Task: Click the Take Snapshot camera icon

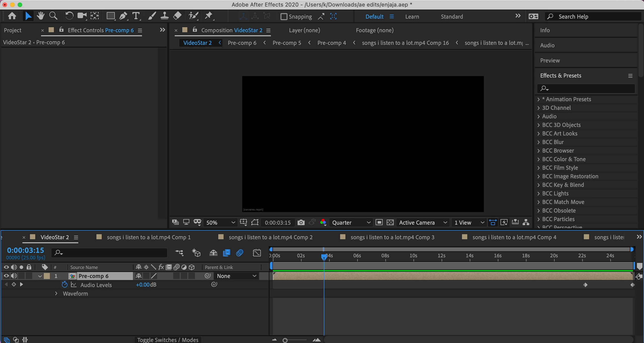Action: (301, 222)
